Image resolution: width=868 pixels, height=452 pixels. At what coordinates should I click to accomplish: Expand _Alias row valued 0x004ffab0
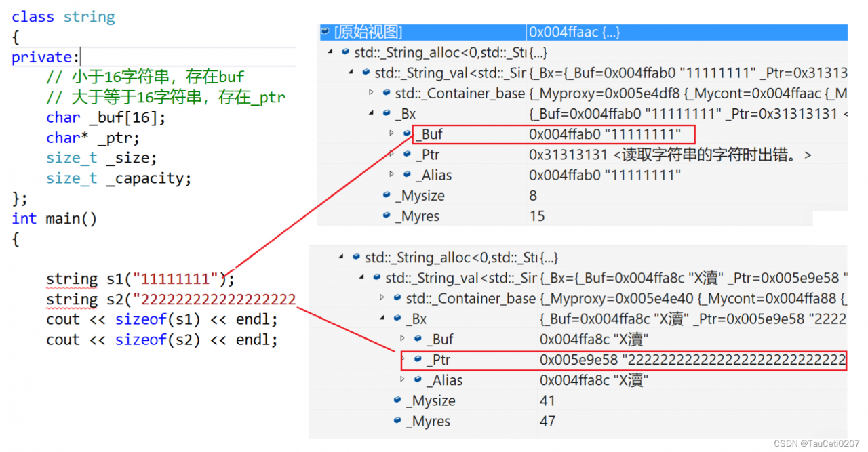[391, 175]
